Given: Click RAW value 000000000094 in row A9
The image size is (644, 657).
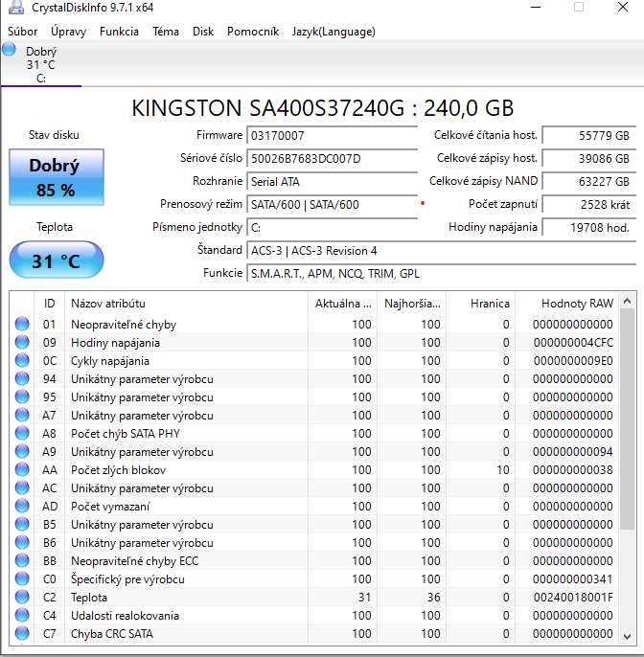Looking at the screenshot, I should [x=573, y=452].
